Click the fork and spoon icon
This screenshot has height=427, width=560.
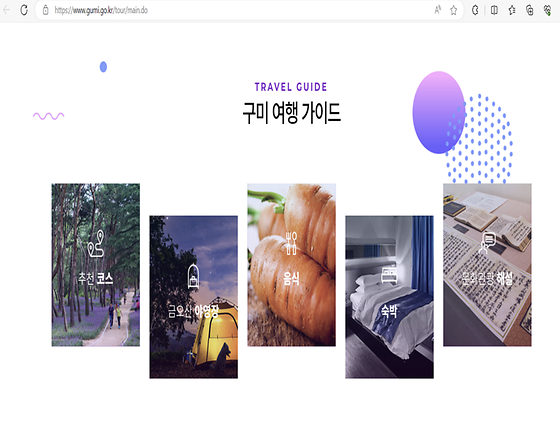tap(291, 243)
